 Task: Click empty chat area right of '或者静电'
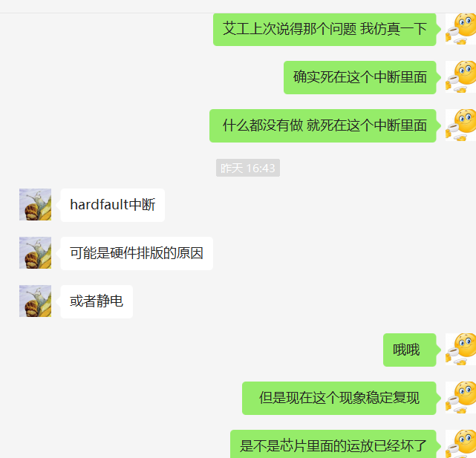(258, 301)
